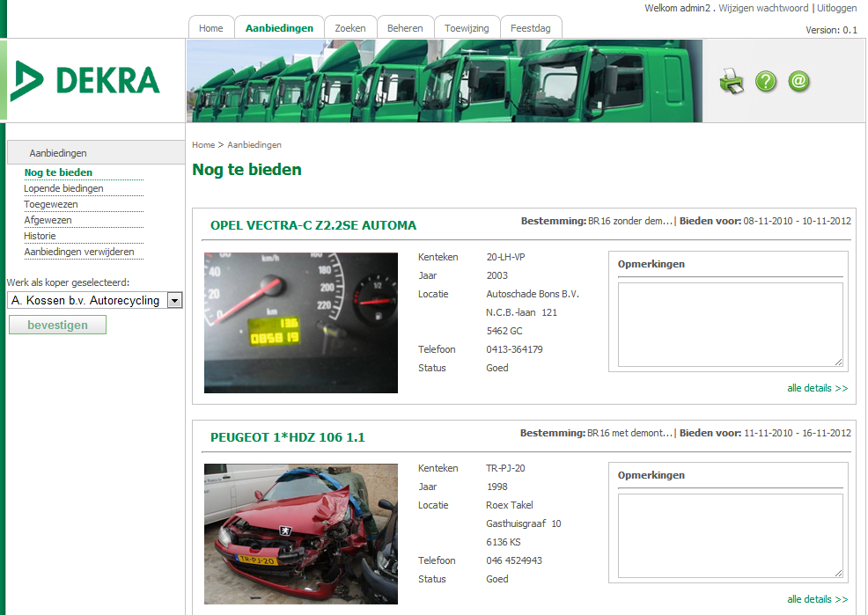Image resolution: width=868 pixels, height=615 pixels.
Task: Select Nog te bieden in sidebar
Action: pyautogui.click(x=58, y=172)
